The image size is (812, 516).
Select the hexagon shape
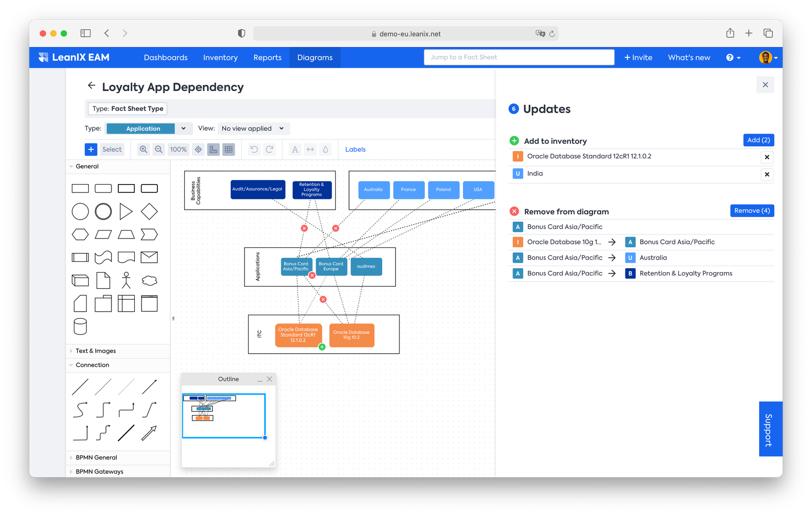coord(80,235)
